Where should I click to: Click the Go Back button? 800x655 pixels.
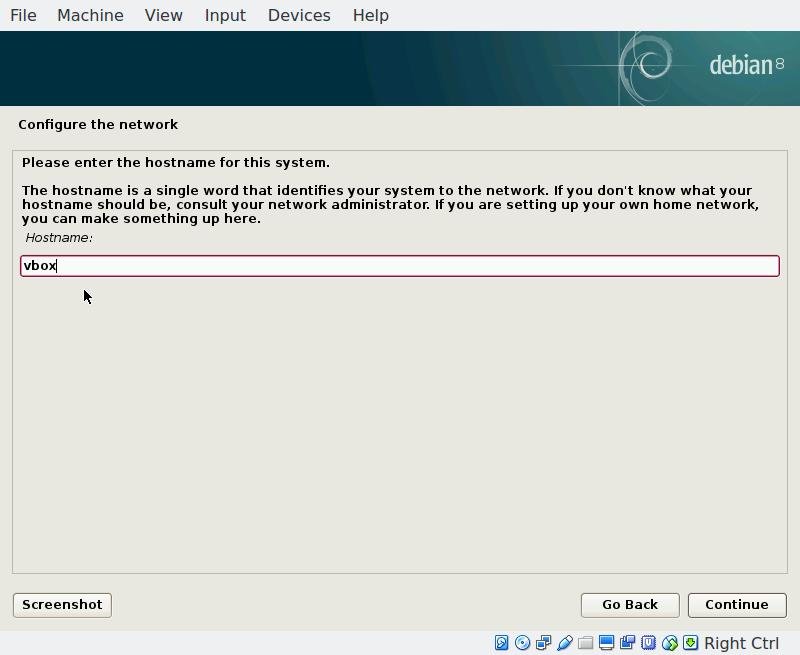click(630, 605)
